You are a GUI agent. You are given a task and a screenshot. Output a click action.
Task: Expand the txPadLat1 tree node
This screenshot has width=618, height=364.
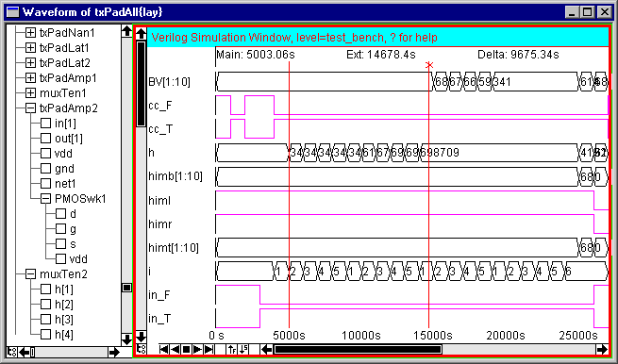click(30, 48)
